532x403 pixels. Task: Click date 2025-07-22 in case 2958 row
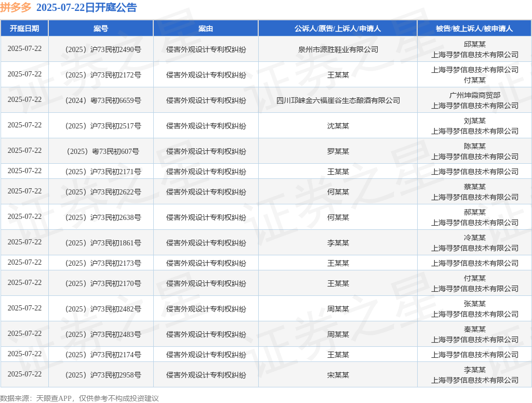[x=24, y=374]
